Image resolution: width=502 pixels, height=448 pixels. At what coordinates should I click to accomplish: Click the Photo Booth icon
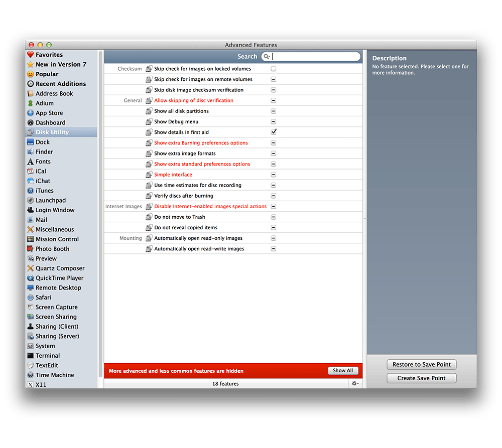click(31, 249)
